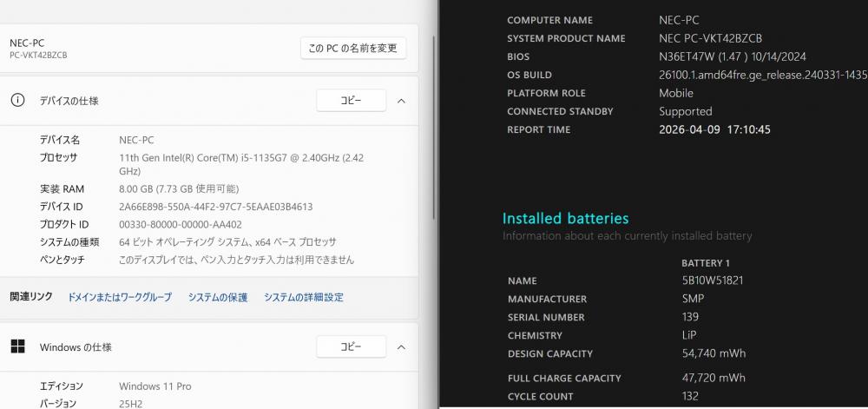The image size is (868, 409).
Task: Select product ID 00330-80000-00000-AA402
Action: click(181, 224)
